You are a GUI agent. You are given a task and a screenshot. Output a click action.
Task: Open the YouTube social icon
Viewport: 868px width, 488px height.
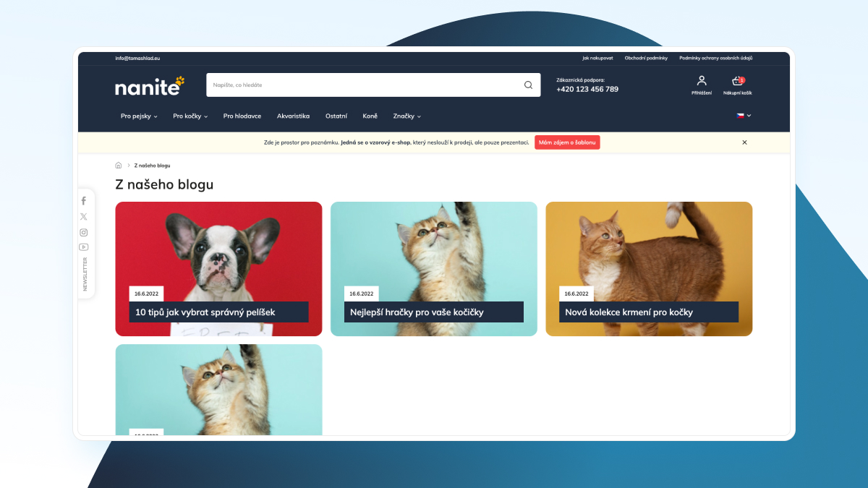tap(84, 247)
